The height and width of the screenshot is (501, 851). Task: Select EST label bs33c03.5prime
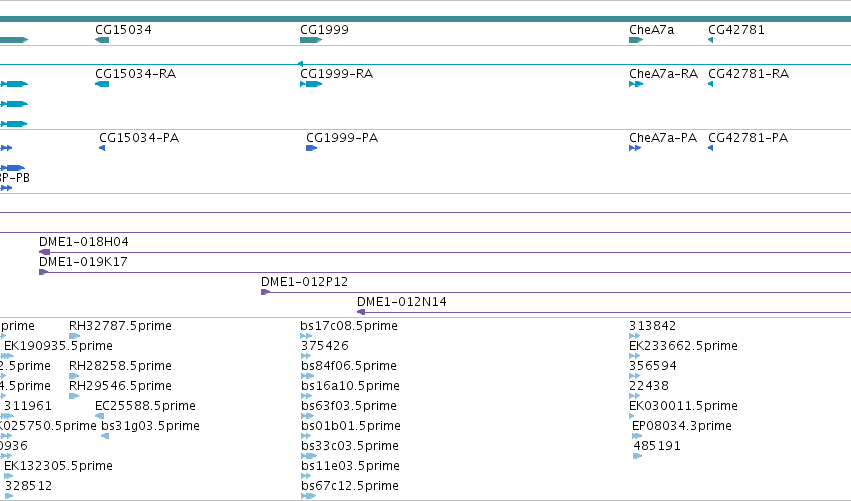[x=350, y=446]
